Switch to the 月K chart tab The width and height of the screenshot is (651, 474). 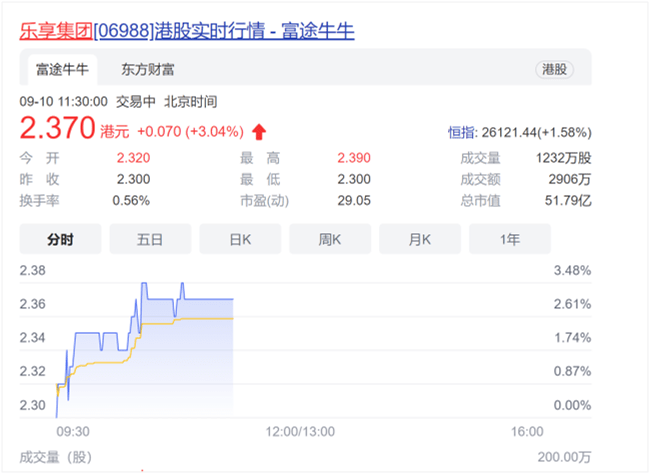point(420,239)
